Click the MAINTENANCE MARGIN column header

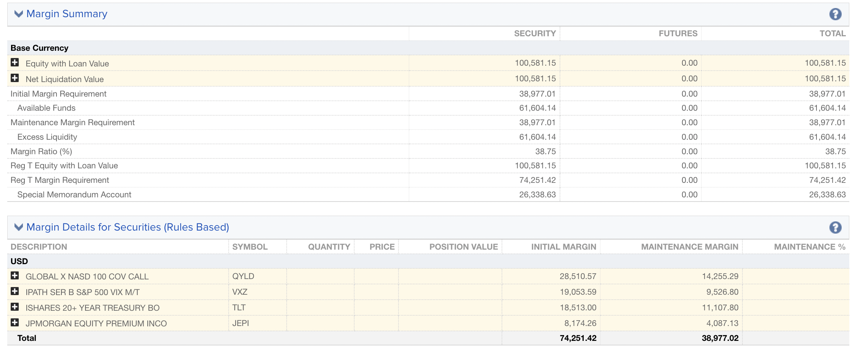tap(689, 247)
